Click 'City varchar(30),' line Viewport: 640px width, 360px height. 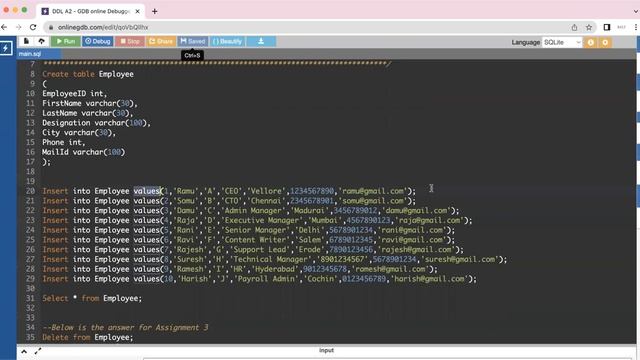coord(79,133)
